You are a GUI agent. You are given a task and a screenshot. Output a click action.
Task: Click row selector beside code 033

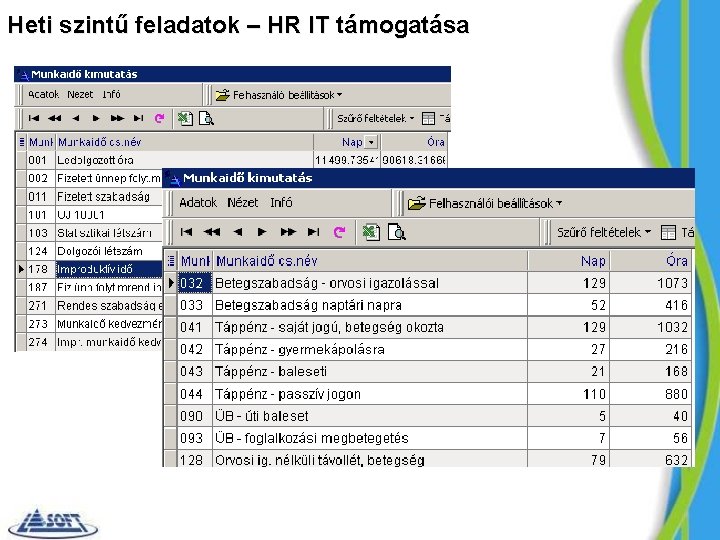point(171,305)
